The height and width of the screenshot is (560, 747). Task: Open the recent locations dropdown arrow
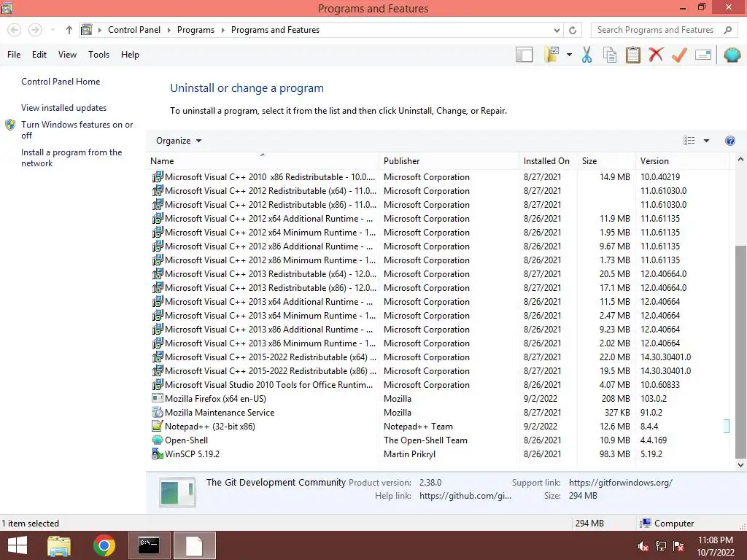53,30
